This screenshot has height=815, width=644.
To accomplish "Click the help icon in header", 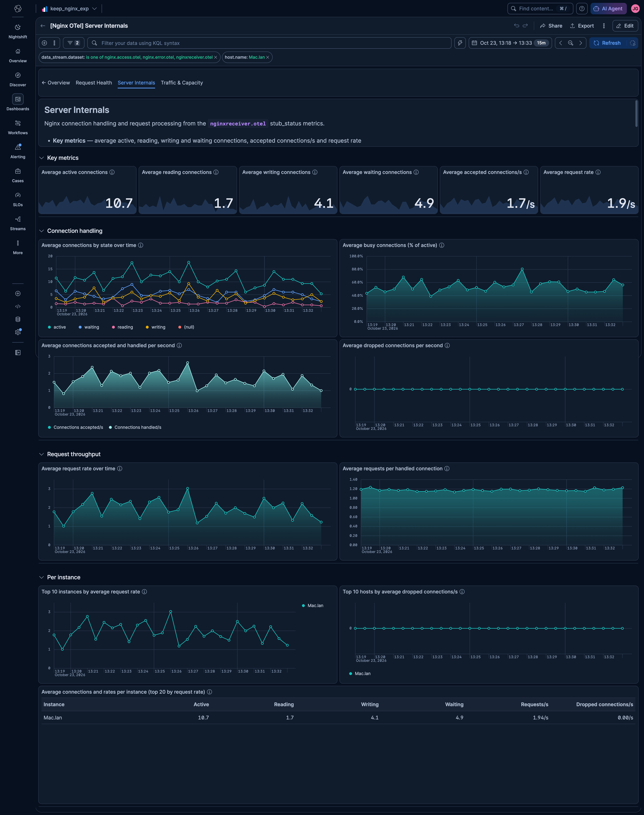I will pos(582,9).
